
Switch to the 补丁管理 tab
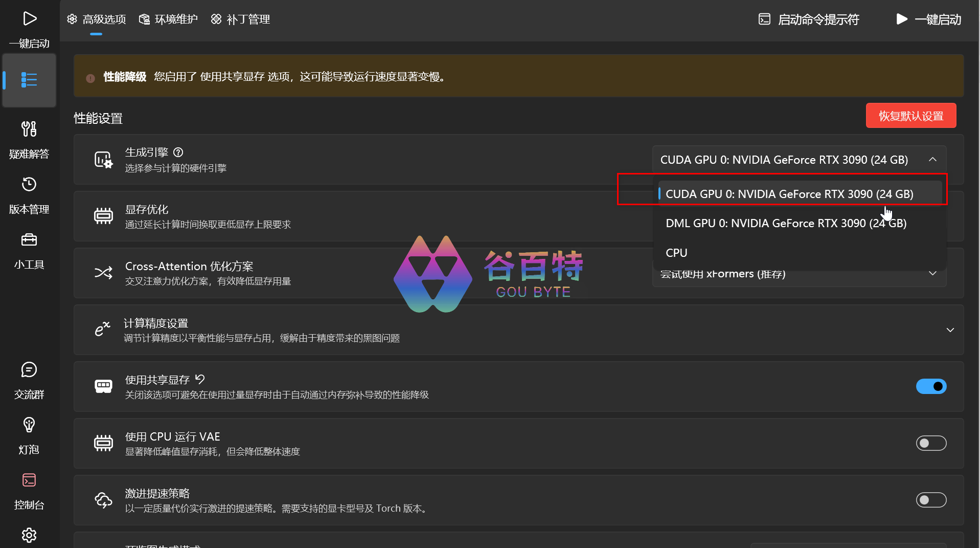coord(241,19)
